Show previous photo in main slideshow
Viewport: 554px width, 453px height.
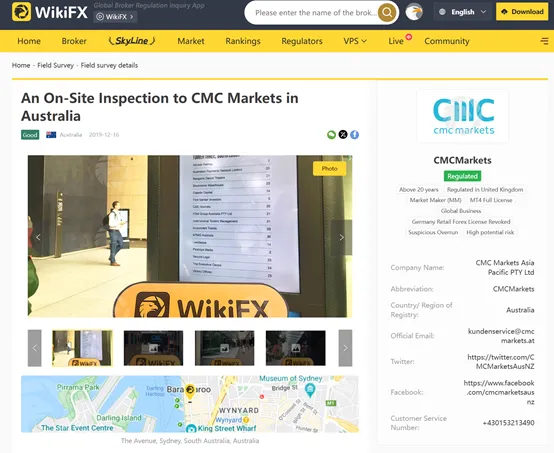38,237
